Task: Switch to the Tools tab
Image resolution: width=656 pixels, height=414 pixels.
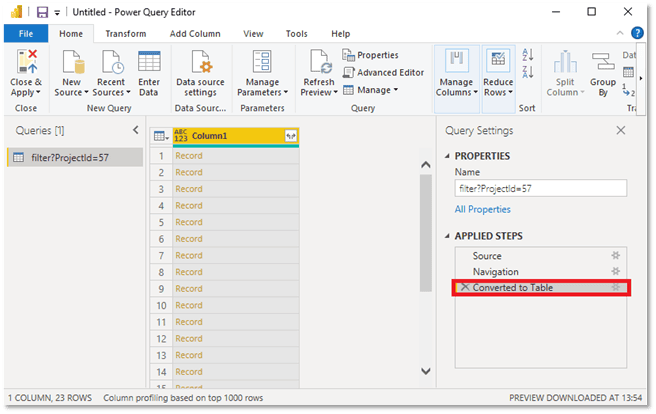Action: click(x=296, y=33)
